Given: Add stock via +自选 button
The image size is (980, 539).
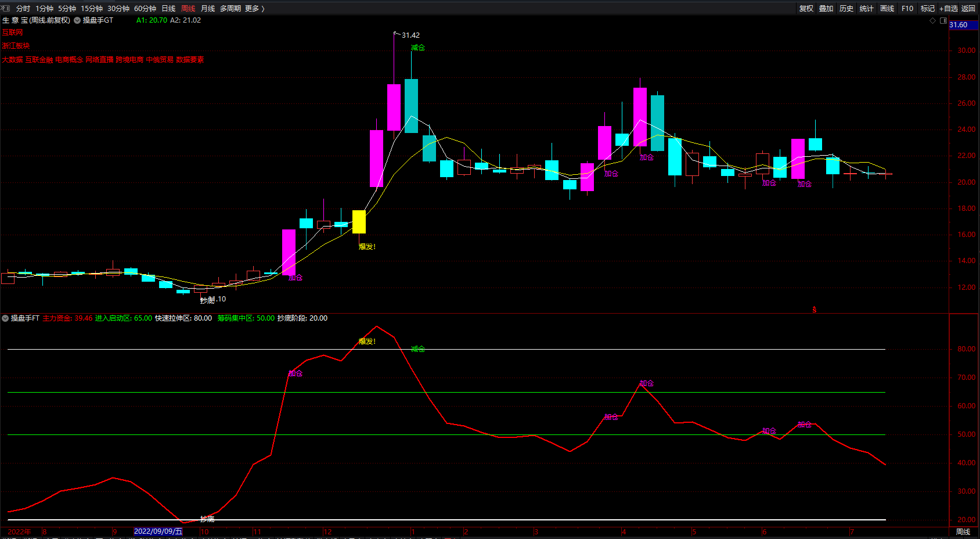Looking at the screenshot, I should (x=949, y=9).
